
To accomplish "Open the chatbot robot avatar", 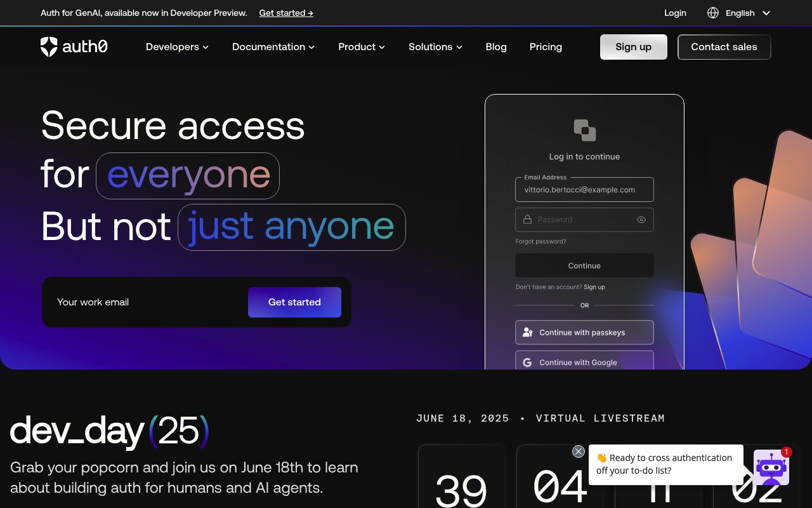I will click(771, 467).
